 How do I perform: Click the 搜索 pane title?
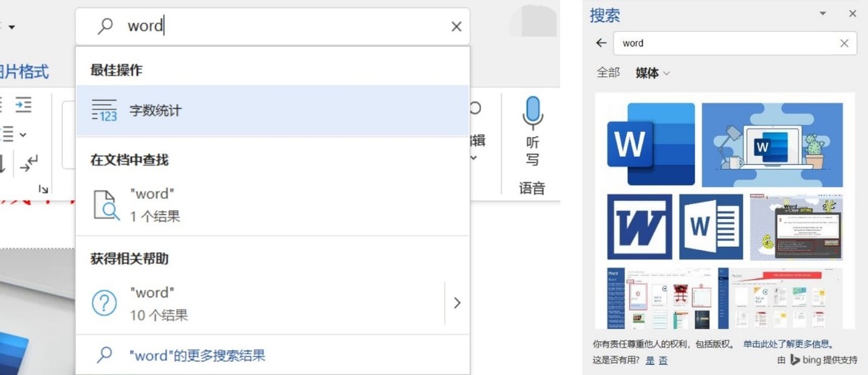coord(605,15)
